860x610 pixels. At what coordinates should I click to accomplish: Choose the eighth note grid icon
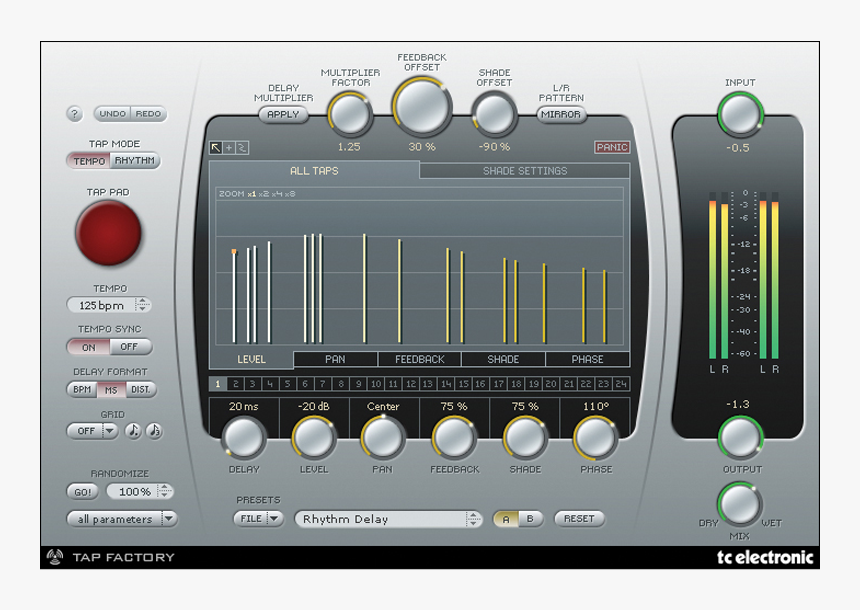tap(133, 431)
